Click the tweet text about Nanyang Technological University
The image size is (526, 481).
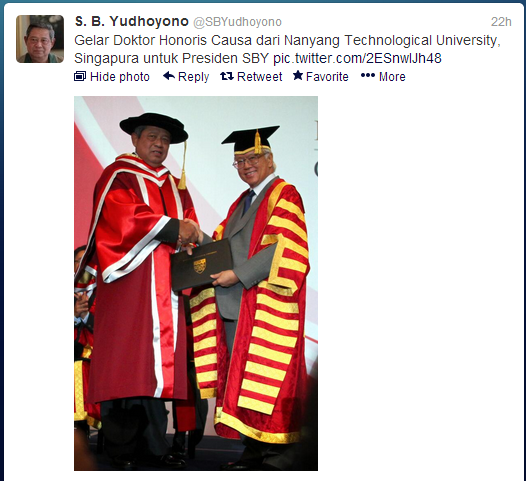(287, 49)
